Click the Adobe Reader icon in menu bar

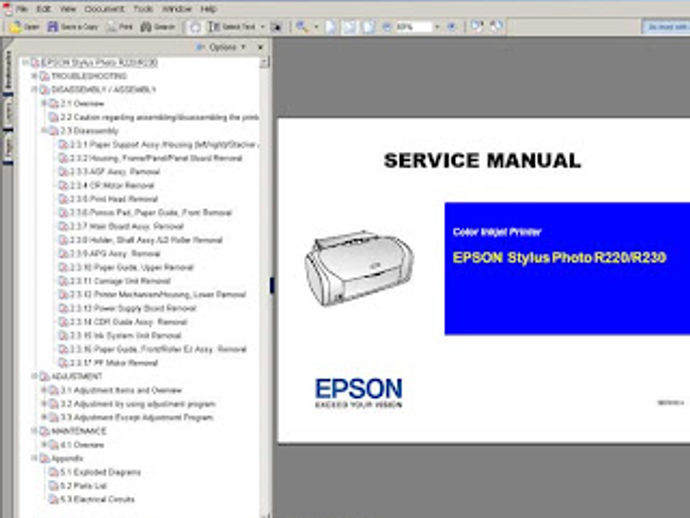pos(7,8)
